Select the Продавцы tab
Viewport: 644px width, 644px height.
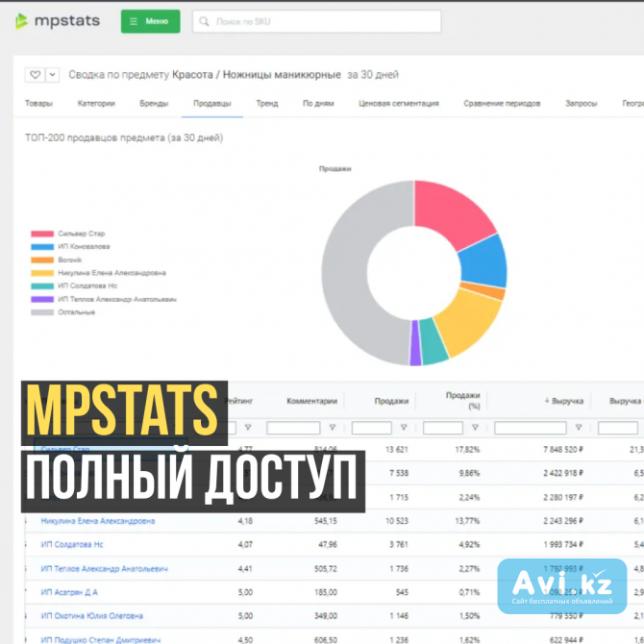pos(212,104)
